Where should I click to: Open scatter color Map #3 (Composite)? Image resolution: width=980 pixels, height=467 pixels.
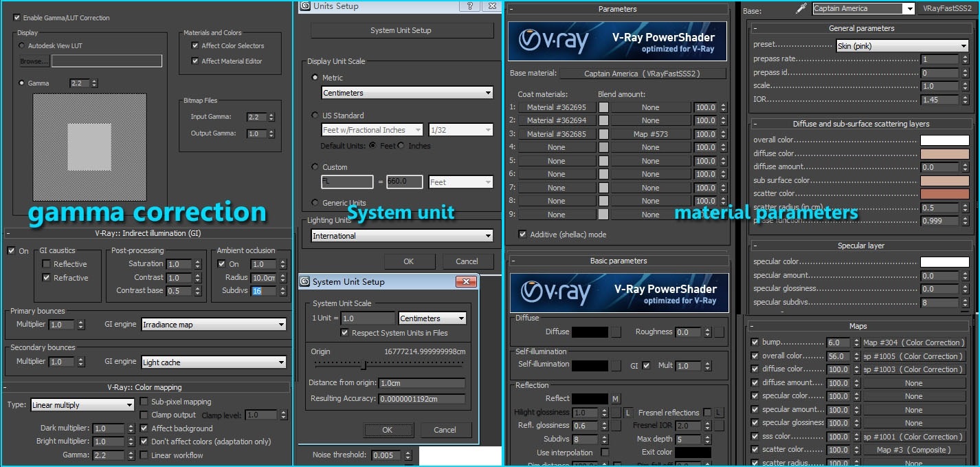point(913,450)
